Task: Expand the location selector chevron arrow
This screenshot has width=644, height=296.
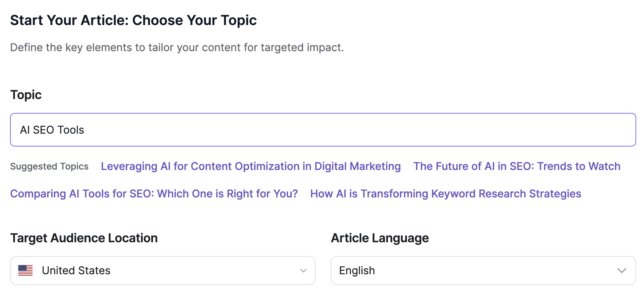Action: (x=303, y=270)
